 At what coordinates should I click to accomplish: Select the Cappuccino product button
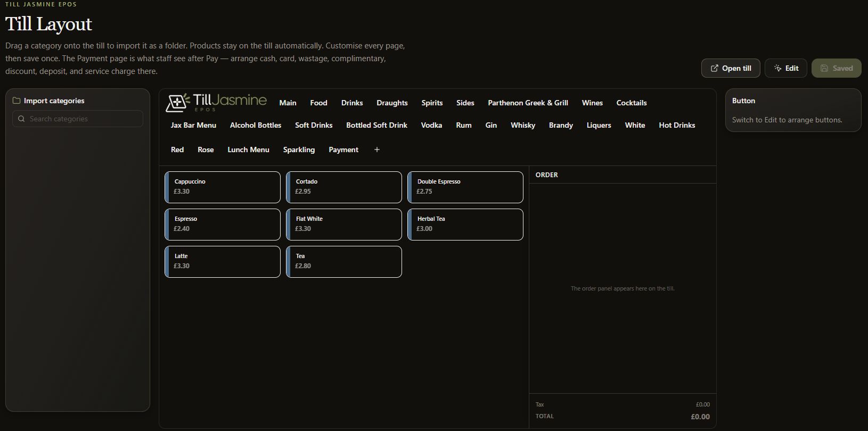point(223,187)
